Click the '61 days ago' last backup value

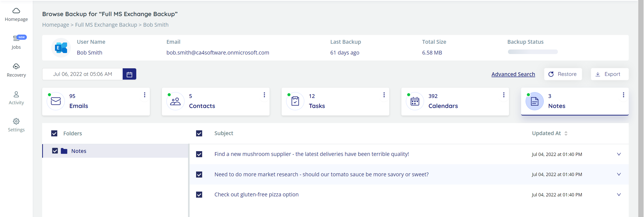(345, 53)
